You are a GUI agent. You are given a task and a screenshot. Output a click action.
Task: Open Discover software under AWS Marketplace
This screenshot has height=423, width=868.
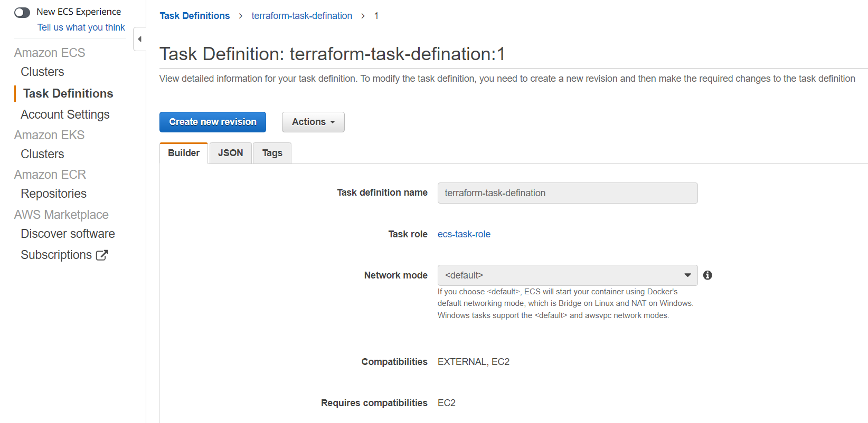pyautogui.click(x=68, y=234)
